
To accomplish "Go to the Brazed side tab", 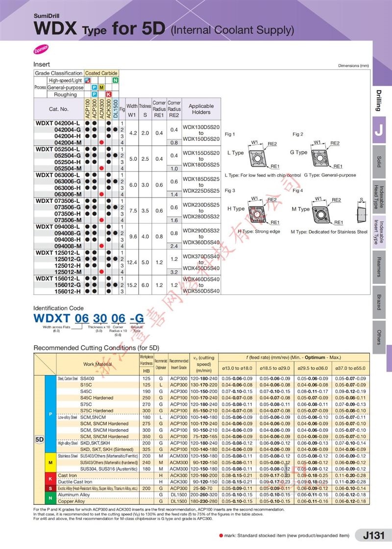I will coord(379,302).
